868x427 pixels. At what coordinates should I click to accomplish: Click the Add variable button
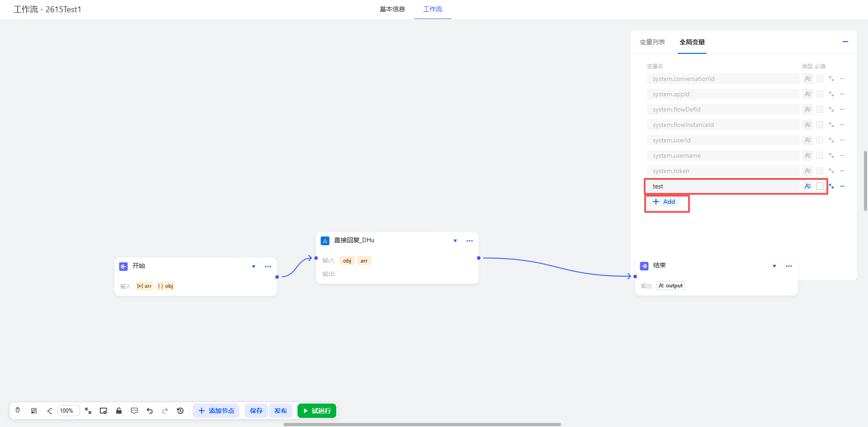(664, 202)
